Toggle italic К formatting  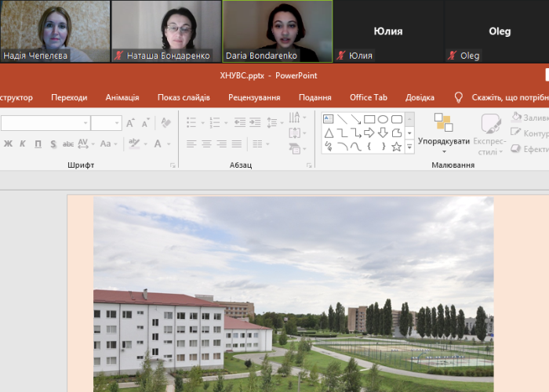(24, 143)
